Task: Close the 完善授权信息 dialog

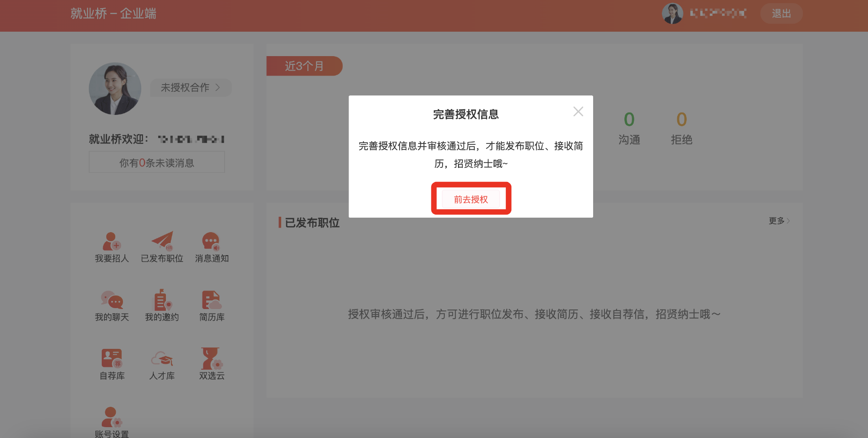Action: click(578, 111)
